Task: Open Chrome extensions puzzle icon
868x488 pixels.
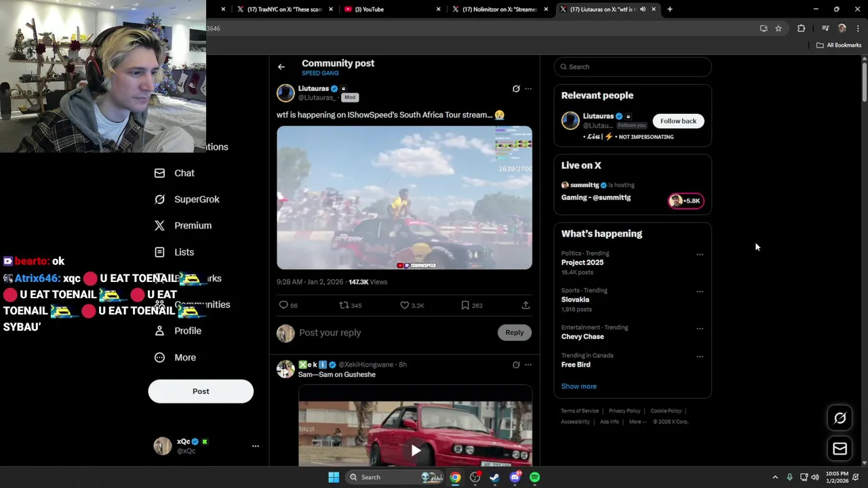Action: coord(802,28)
